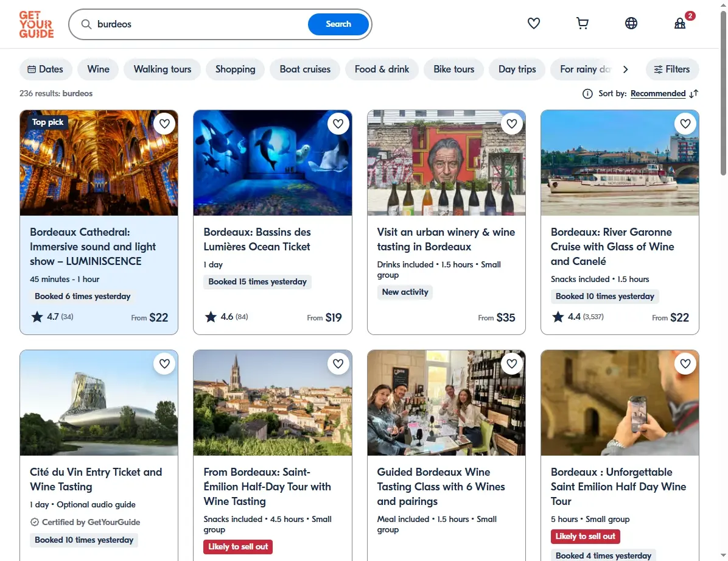Select the Shopping category chip
Image resolution: width=728 pixels, height=561 pixels.
(236, 69)
